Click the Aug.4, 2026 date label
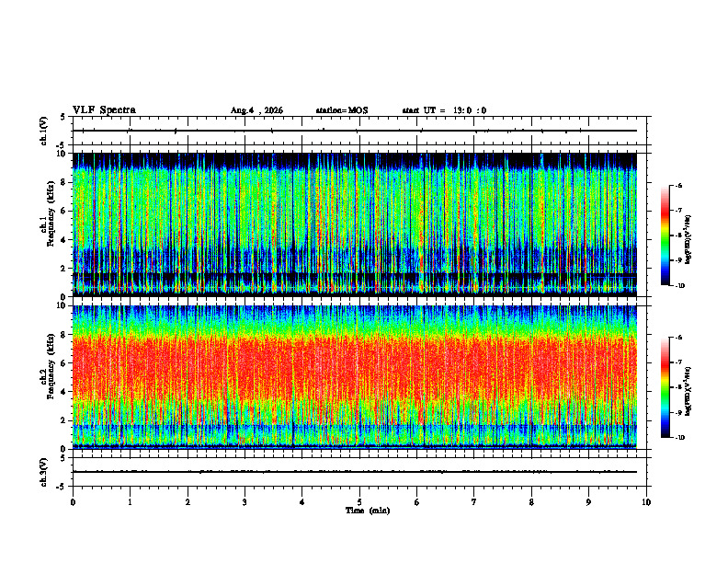Viewport: 728px width, 563px height. [256, 110]
